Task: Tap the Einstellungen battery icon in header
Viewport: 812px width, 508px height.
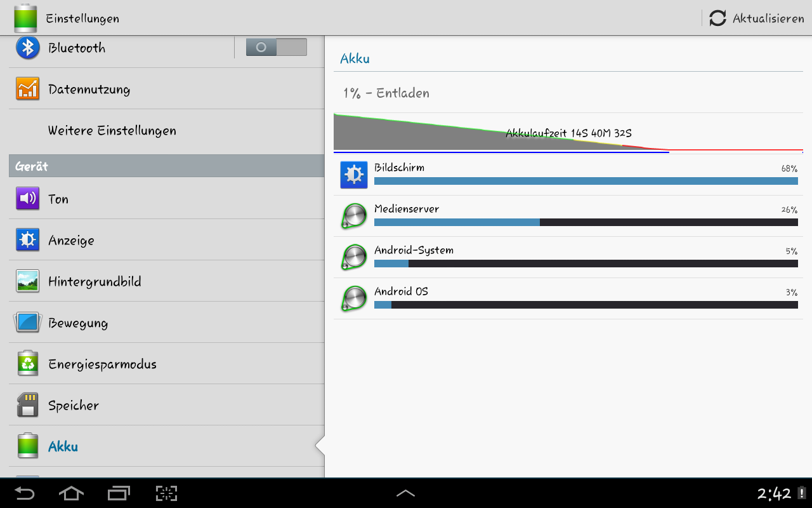Action: [x=26, y=18]
